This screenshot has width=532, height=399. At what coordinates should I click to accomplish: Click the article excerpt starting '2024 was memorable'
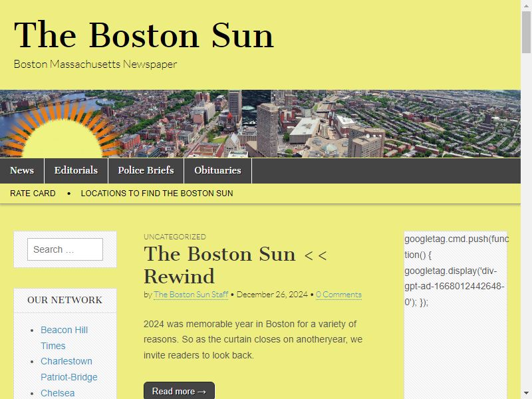click(x=253, y=340)
